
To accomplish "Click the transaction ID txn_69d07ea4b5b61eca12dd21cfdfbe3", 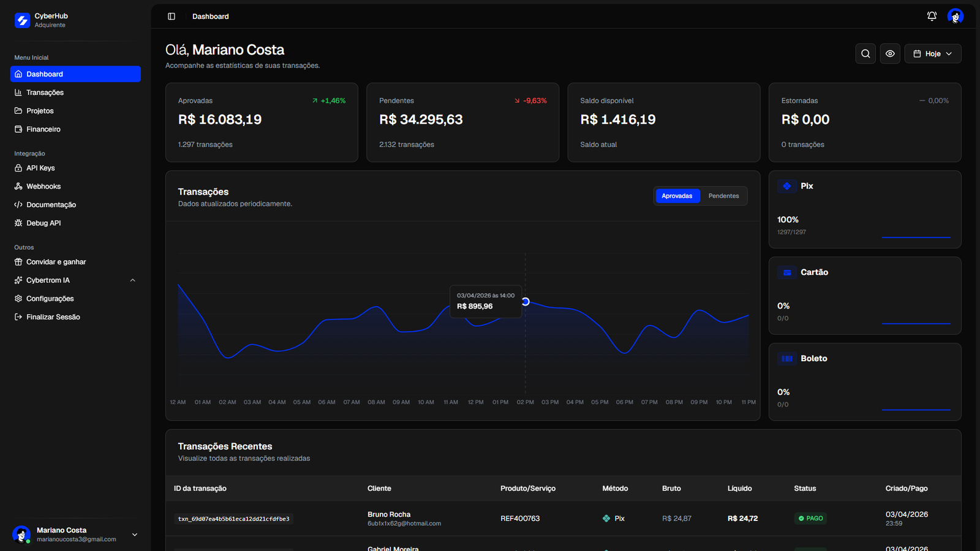I will click(x=233, y=519).
